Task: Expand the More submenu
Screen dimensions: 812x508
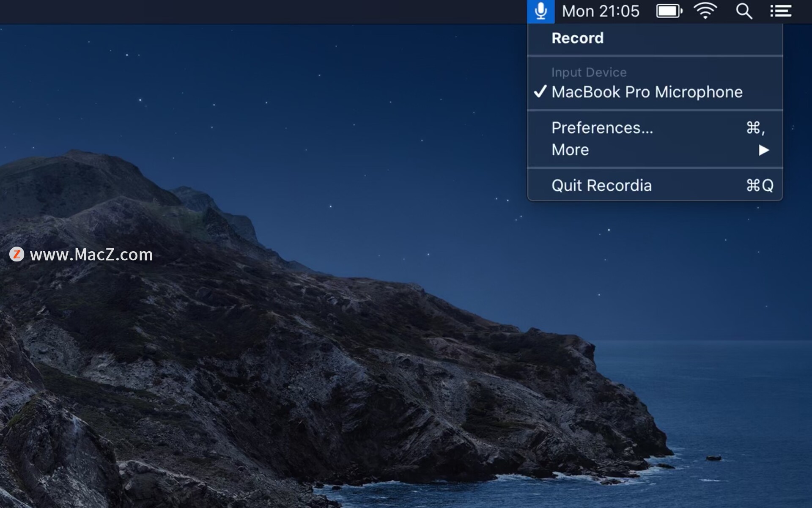Action: pyautogui.click(x=655, y=150)
